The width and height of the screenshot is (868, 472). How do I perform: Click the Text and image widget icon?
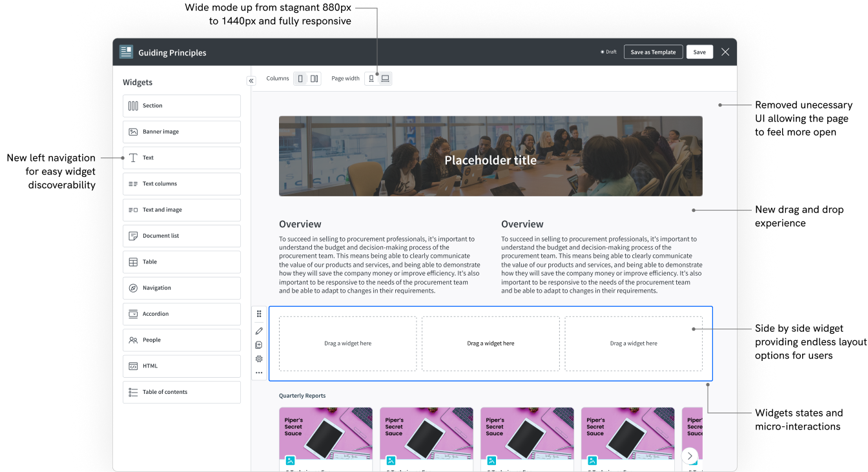[x=133, y=210]
